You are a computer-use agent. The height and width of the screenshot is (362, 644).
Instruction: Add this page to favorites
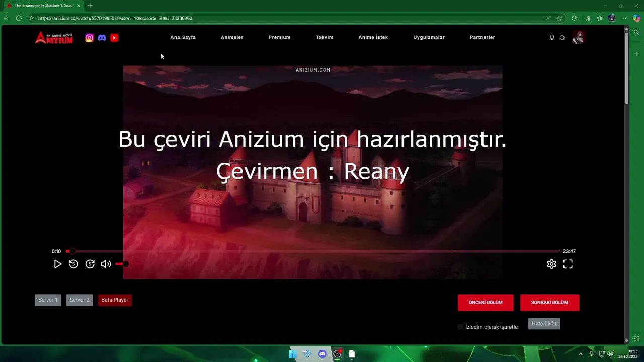tap(559, 18)
